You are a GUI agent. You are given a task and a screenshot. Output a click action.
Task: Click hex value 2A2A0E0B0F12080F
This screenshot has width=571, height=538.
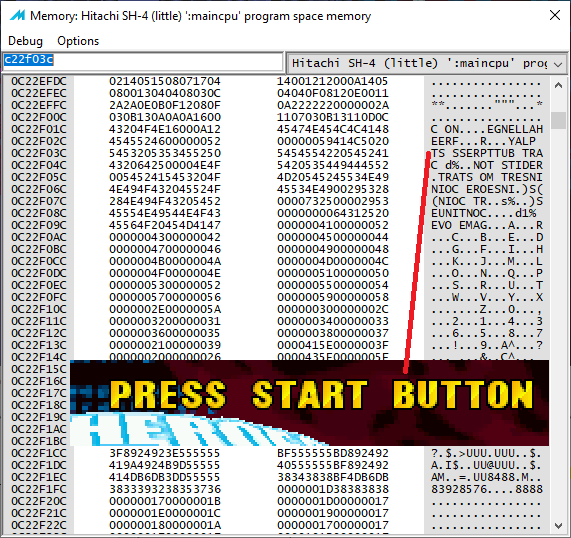(165, 105)
